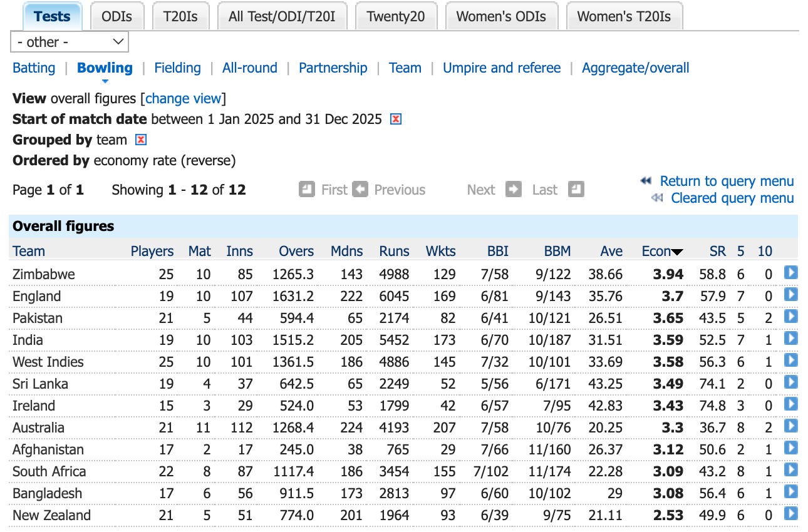Image resolution: width=808 pixels, height=532 pixels.
Task: Open England row detail arrow icon
Action: (x=791, y=295)
